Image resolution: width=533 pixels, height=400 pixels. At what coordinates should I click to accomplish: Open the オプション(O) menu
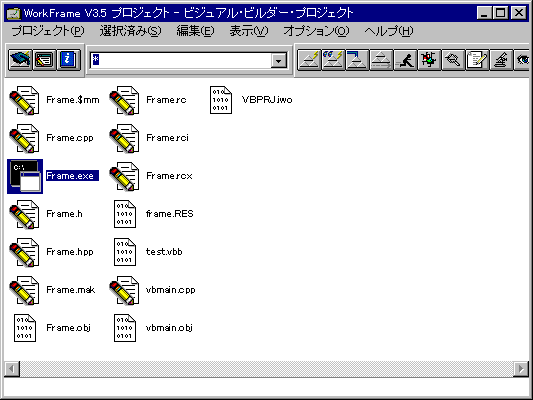coord(316,31)
